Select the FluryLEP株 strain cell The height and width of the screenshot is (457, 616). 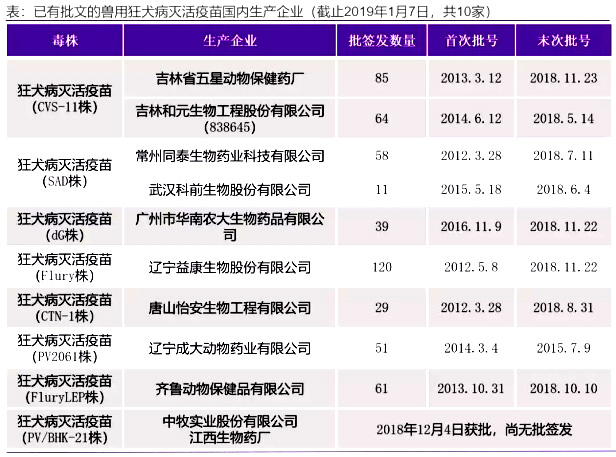click(x=65, y=389)
